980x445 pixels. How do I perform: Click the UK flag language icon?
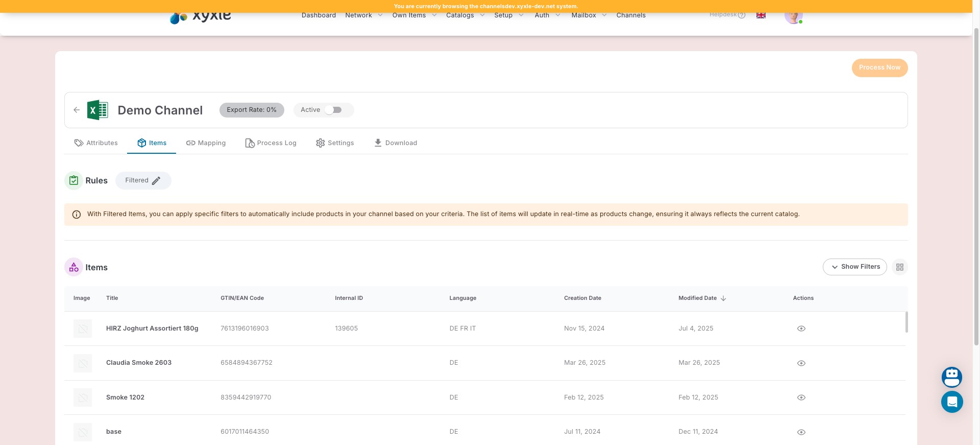click(761, 15)
